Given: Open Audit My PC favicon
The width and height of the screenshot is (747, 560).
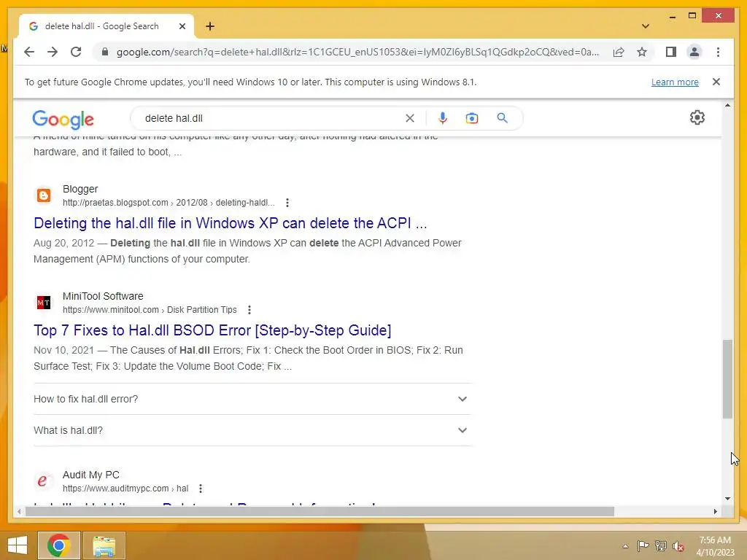Looking at the screenshot, I should 42,481.
